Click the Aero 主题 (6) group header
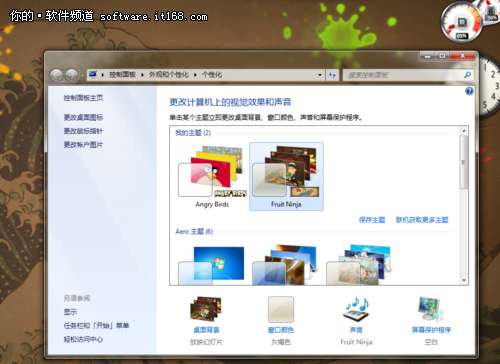Screen dimensions: 500x364 pyautogui.click(x=194, y=231)
